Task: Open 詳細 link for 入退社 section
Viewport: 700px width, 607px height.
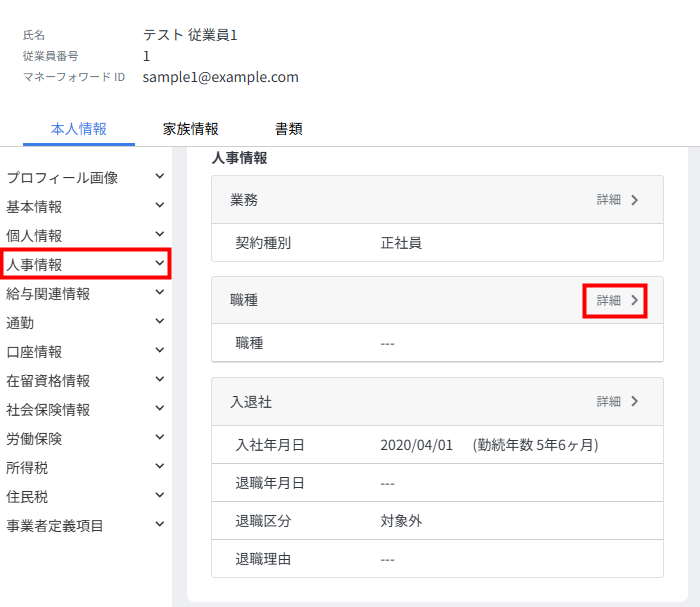Action: (617, 401)
